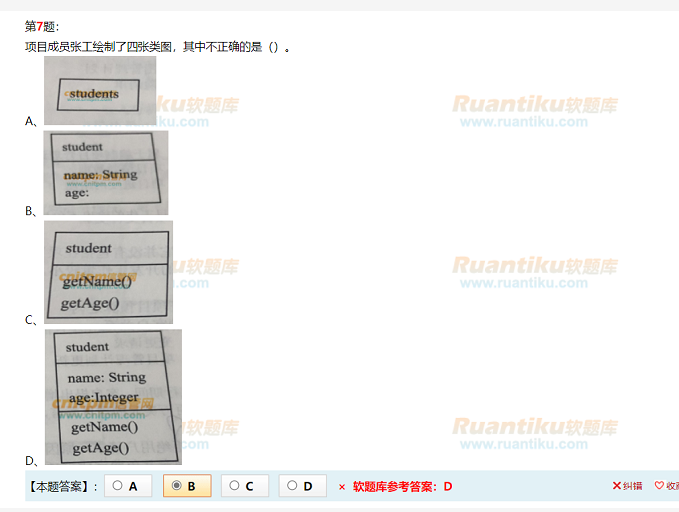Pick answer option D radio button
Image resolution: width=679 pixels, height=512 pixels.
pos(292,486)
